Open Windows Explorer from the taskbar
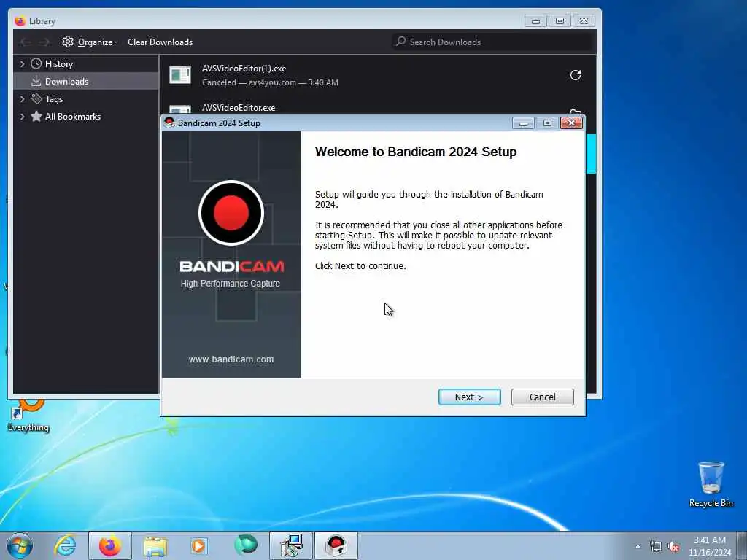Viewport: 747px width, 560px height. pos(155,545)
